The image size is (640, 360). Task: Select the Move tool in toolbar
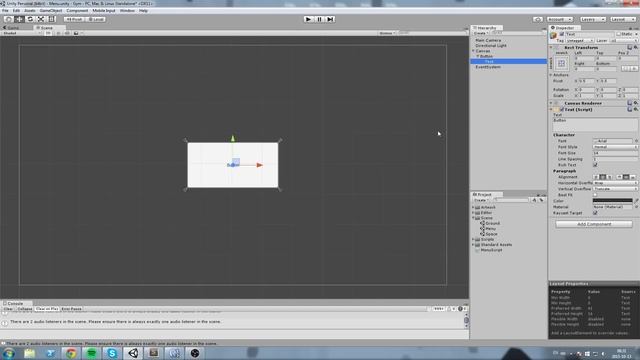[19, 19]
